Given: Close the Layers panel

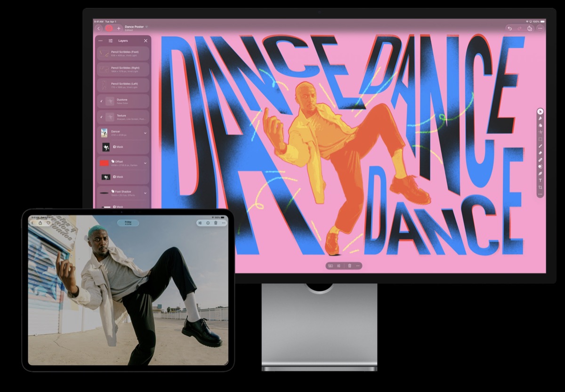Looking at the screenshot, I should tap(145, 41).
